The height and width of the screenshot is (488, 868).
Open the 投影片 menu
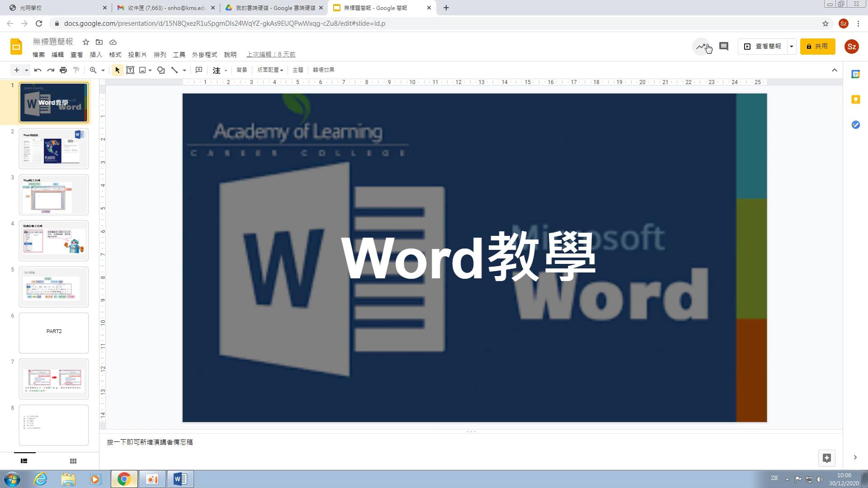(x=137, y=55)
